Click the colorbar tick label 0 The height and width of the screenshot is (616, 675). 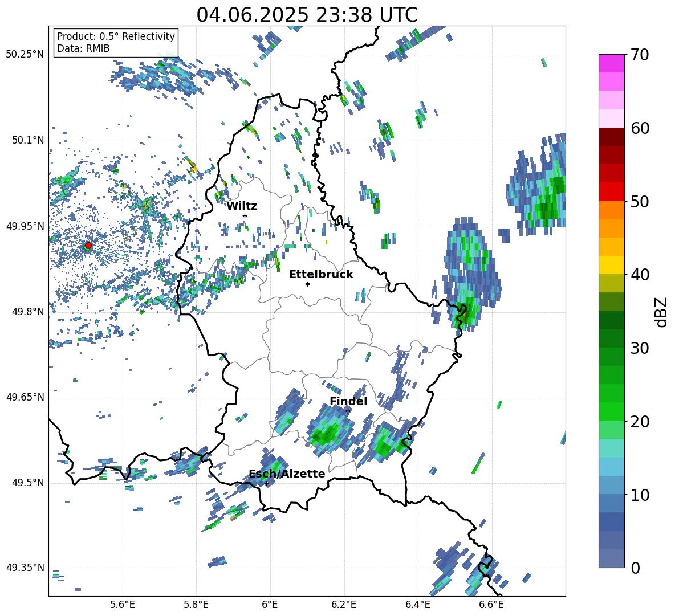click(x=635, y=568)
